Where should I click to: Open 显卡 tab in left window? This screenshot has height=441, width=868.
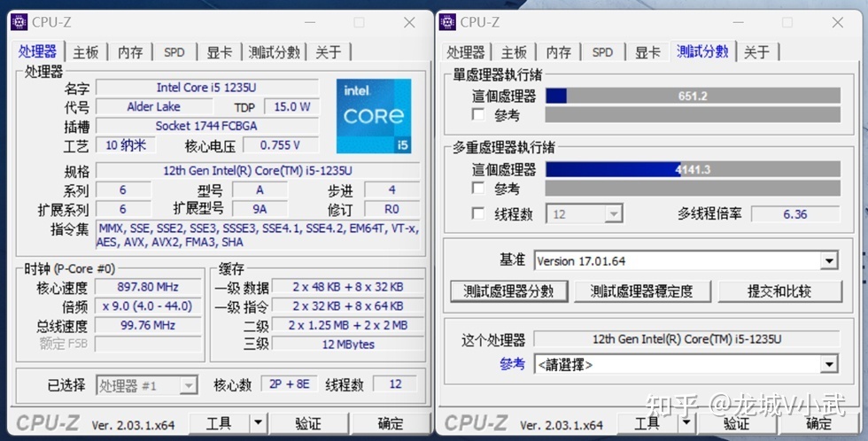pyautogui.click(x=220, y=52)
